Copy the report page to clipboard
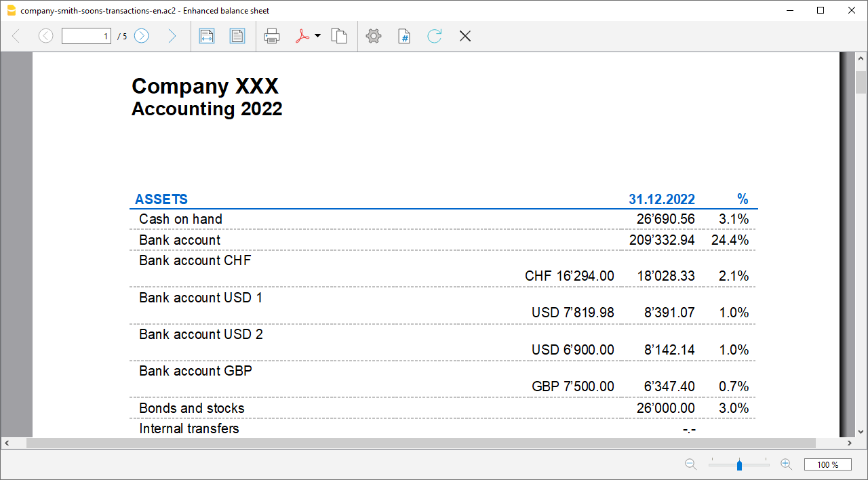Viewport: 868px width, 480px height. (x=340, y=36)
